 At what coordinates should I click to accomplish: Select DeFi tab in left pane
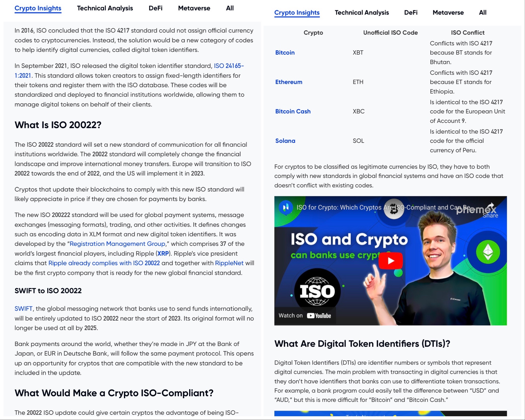(155, 8)
